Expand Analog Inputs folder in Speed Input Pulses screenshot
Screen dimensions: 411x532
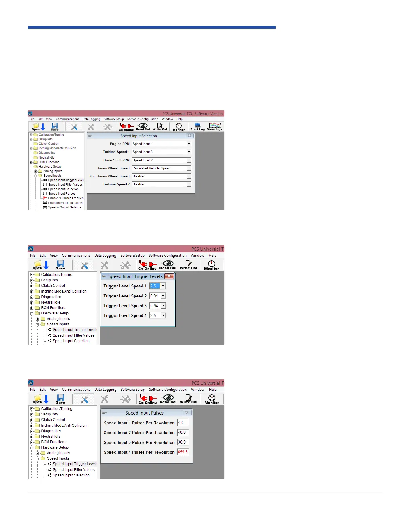tap(38, 453)
